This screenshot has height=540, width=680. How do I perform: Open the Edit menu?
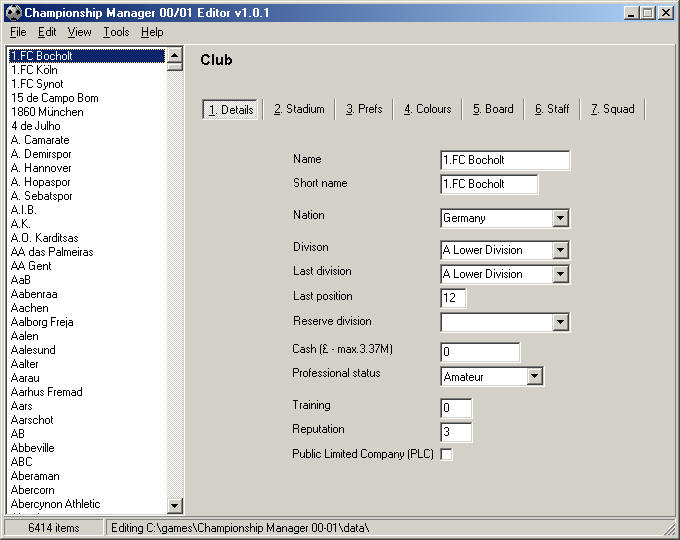click(47, 32)
